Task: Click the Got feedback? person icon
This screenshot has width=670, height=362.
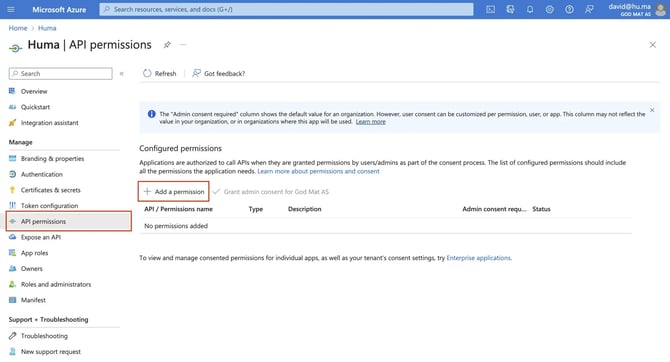Action: (196, 73)
